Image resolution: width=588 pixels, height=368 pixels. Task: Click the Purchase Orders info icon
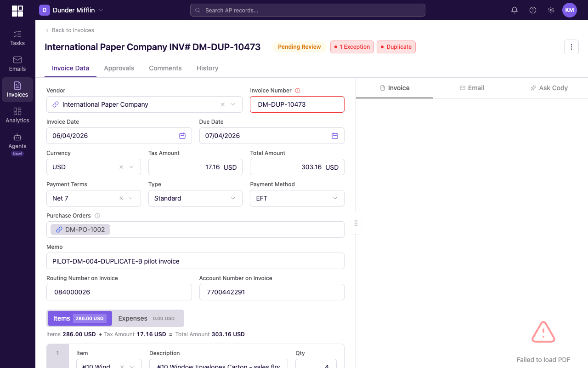coord(97,216)
